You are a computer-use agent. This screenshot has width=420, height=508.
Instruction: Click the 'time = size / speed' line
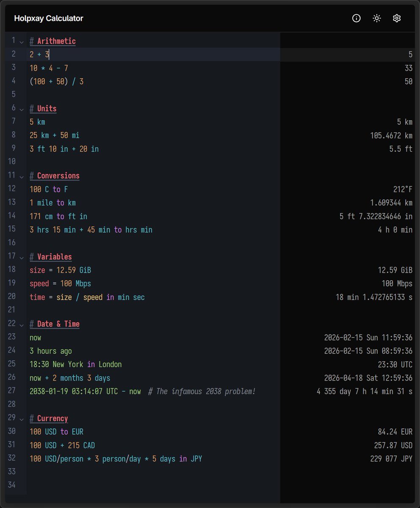[87, 297]
